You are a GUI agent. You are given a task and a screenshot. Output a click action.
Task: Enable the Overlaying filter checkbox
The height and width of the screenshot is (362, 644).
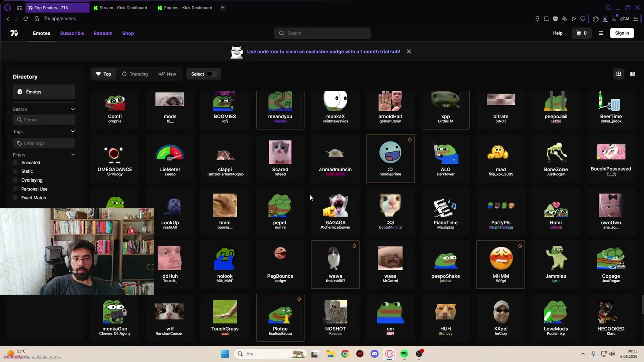click(x=15, y=180)
